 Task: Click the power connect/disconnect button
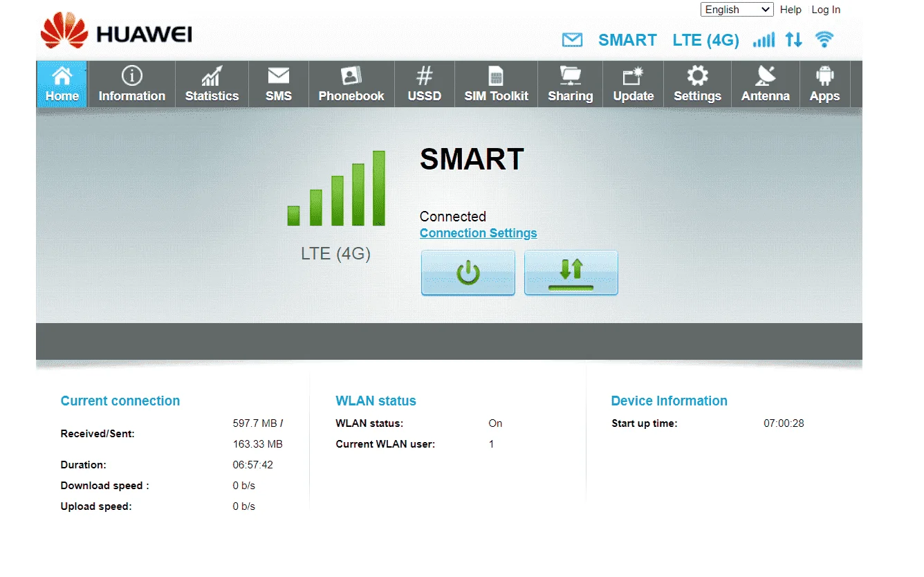coord(468,273)
